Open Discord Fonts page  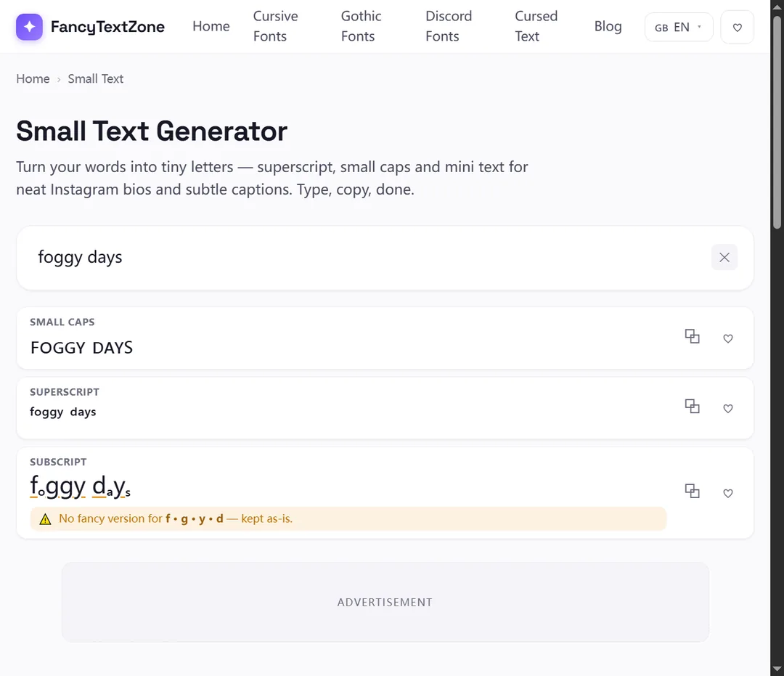point(449,26)
